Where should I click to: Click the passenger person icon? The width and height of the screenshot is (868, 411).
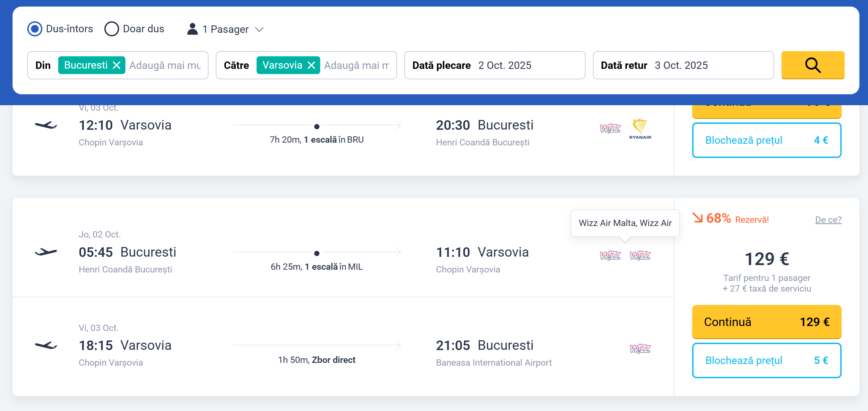tap(192, 29)
